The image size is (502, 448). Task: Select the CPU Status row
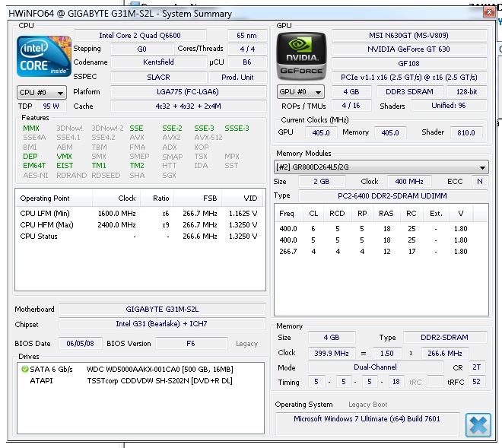138,237
